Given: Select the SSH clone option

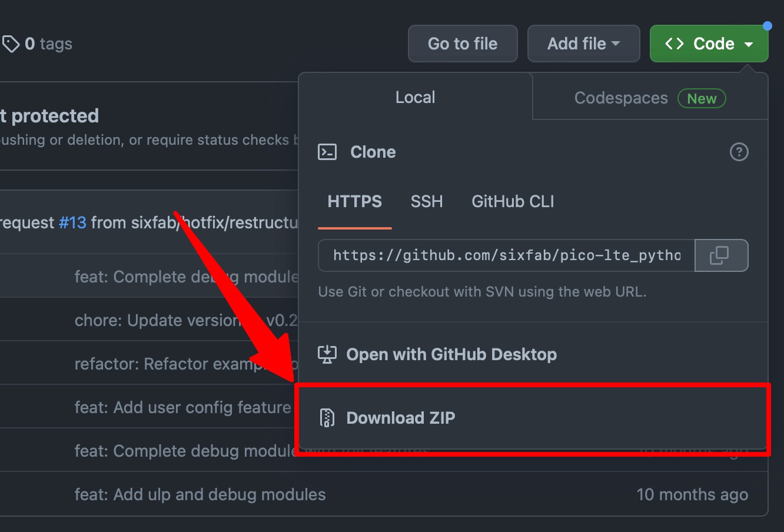Looking at the screenshot, I should click(427, 202).
